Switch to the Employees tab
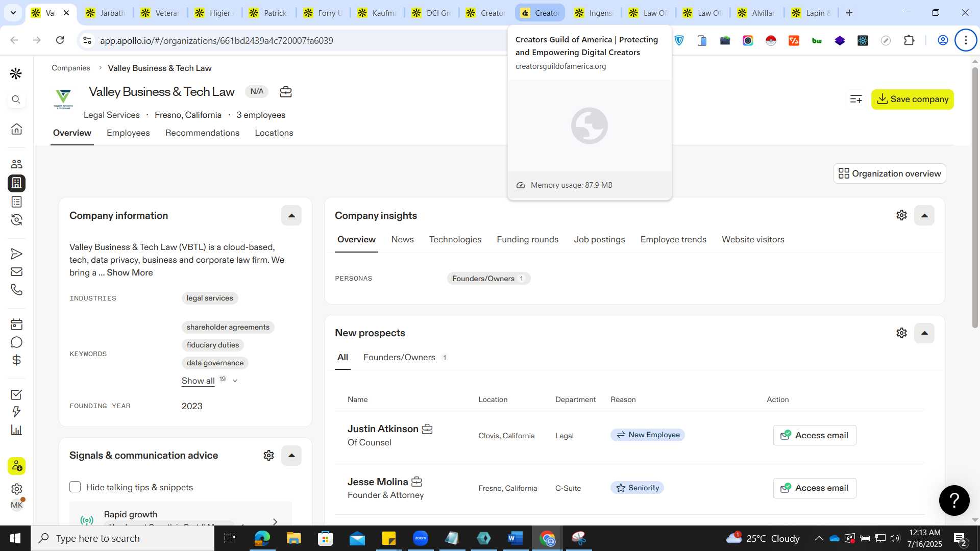The height and width of the screenshot is (551, 980). coord(128,133)
